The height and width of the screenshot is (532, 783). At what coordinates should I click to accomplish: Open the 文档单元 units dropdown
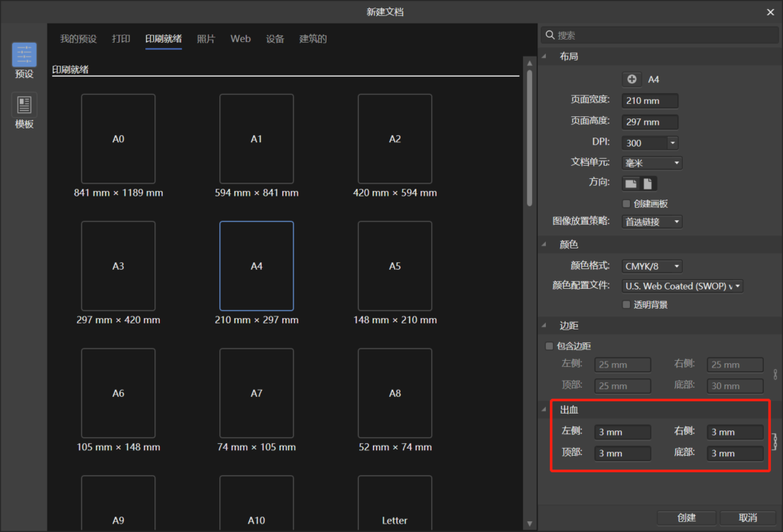tap(652, 163)
